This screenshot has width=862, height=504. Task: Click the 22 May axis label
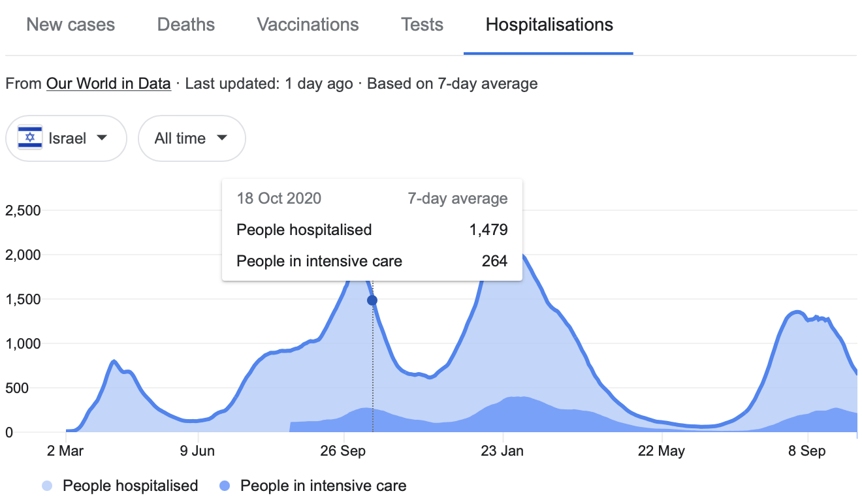[x=662, y=451]
